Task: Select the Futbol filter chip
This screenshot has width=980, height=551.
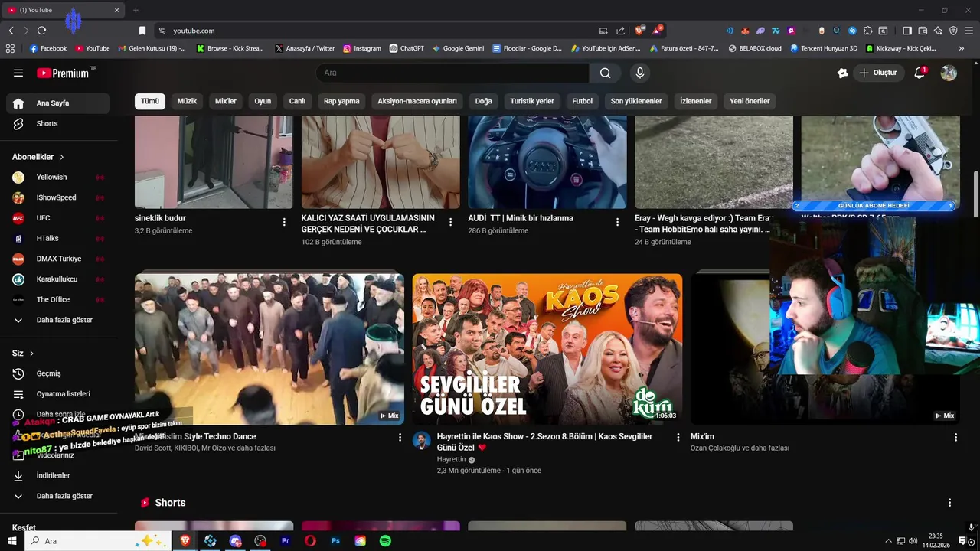Action: click(582, 101)
